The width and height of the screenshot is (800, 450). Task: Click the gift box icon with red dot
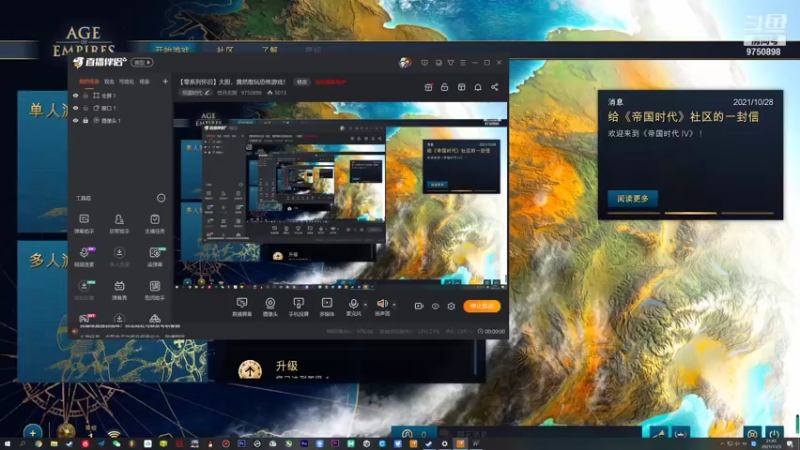pos(429,87)
